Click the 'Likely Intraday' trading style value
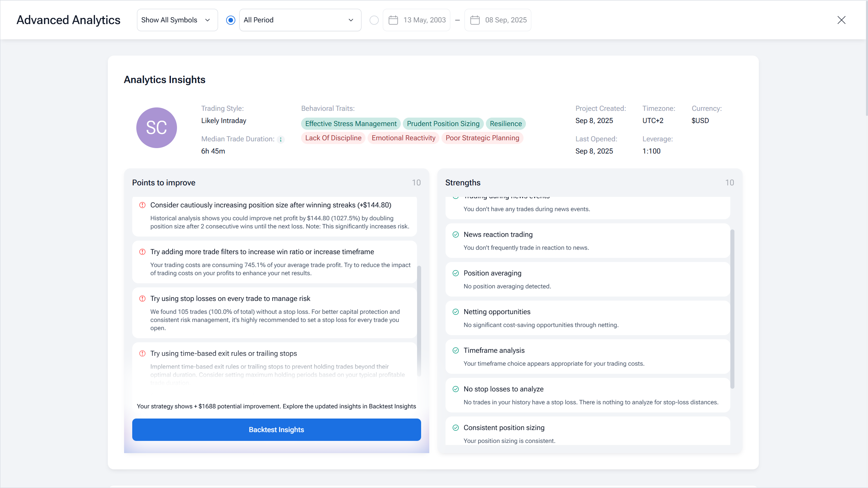868x488 pixels. point(224,121)
